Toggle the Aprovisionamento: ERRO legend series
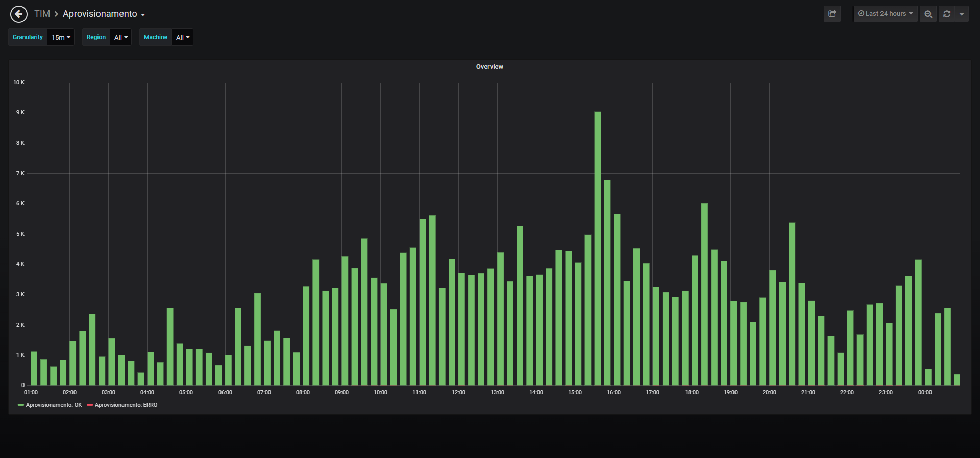The height and width of the screenshot is (458, 980). 126,405
